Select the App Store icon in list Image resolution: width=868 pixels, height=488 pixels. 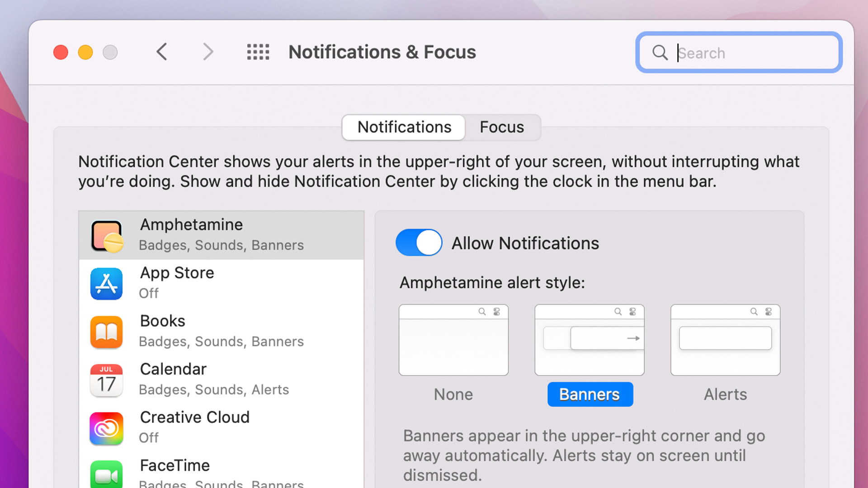tap(107, 284)
